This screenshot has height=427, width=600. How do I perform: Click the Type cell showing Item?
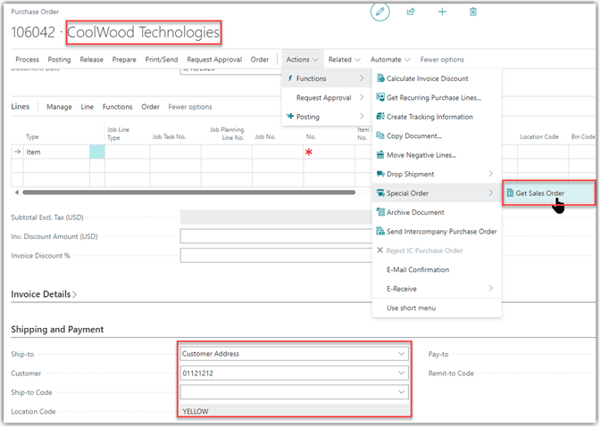tap(56, 152)
